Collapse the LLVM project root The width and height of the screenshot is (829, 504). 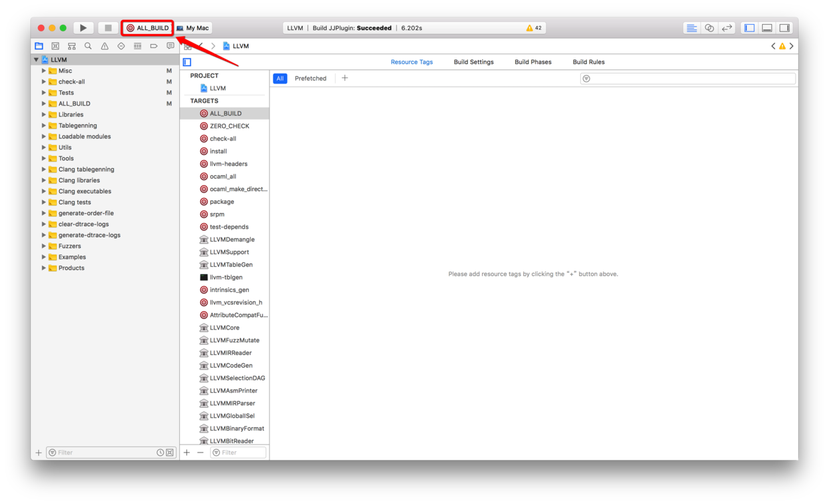[36, 59]
